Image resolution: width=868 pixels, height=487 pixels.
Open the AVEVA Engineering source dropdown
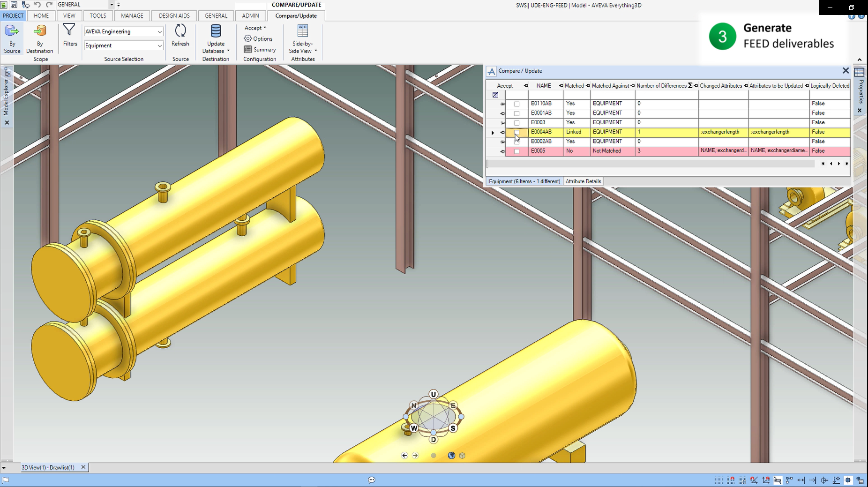pos(160,31)
